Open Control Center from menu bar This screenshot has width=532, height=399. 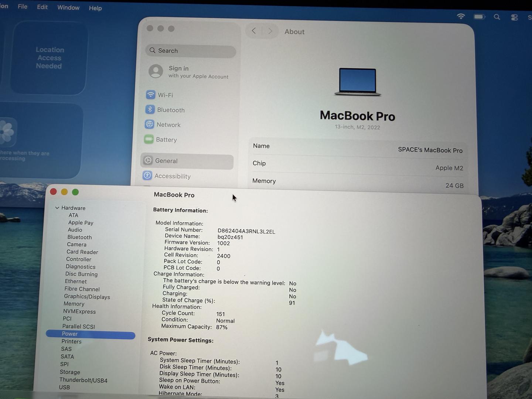[514, 17]
